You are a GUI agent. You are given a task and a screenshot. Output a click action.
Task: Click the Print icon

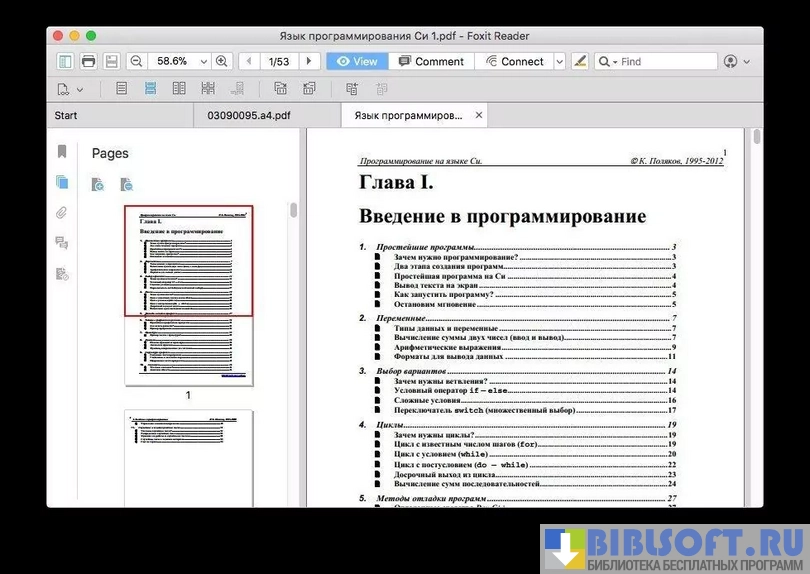[88, 61]
